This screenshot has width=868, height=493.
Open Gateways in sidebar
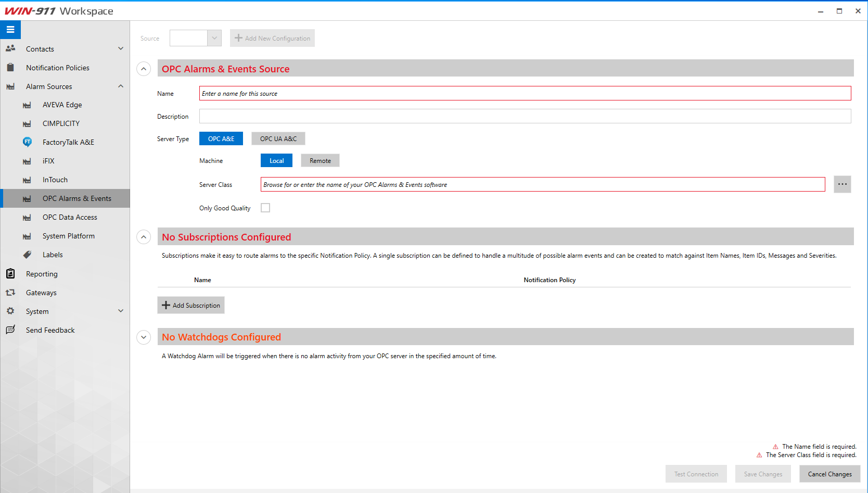point(65,293)
